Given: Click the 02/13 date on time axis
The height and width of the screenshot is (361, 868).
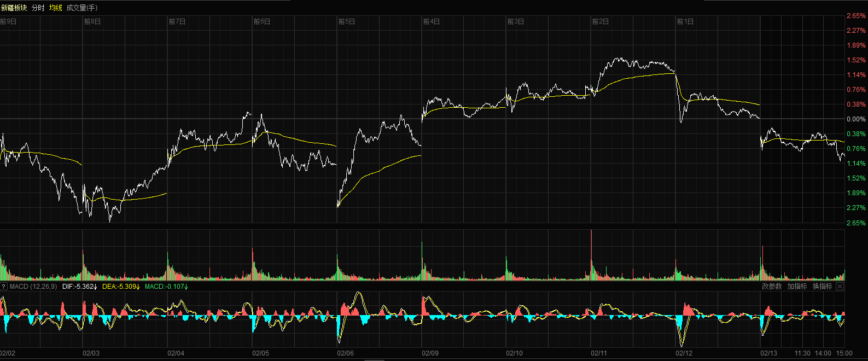Looking at the screenshot, I should pyautogui.click(x=768, y=353).
